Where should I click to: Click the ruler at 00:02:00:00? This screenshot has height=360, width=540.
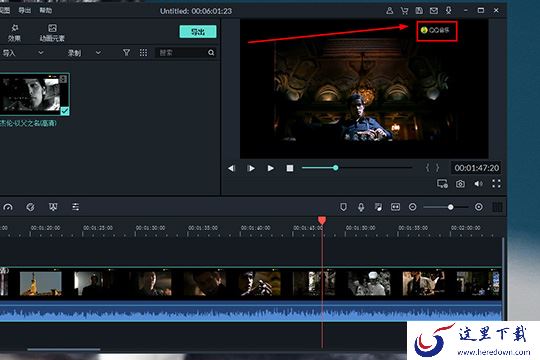[466, 228]
